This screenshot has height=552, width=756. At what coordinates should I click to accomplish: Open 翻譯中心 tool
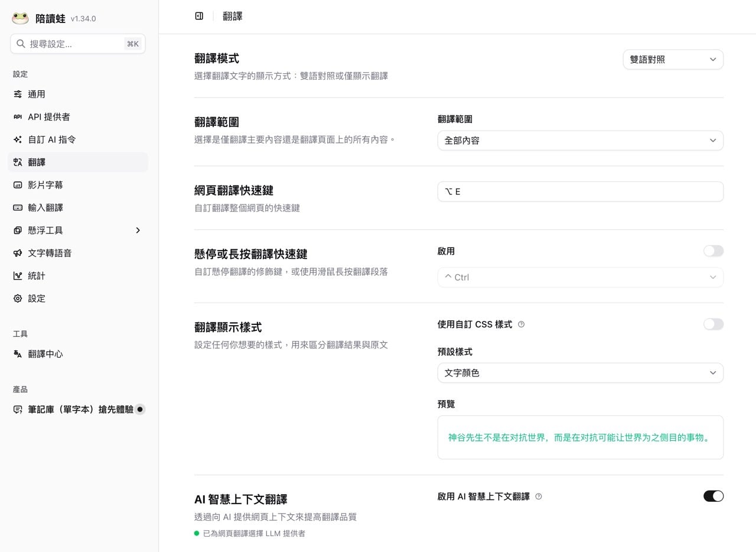pos(78,354)
